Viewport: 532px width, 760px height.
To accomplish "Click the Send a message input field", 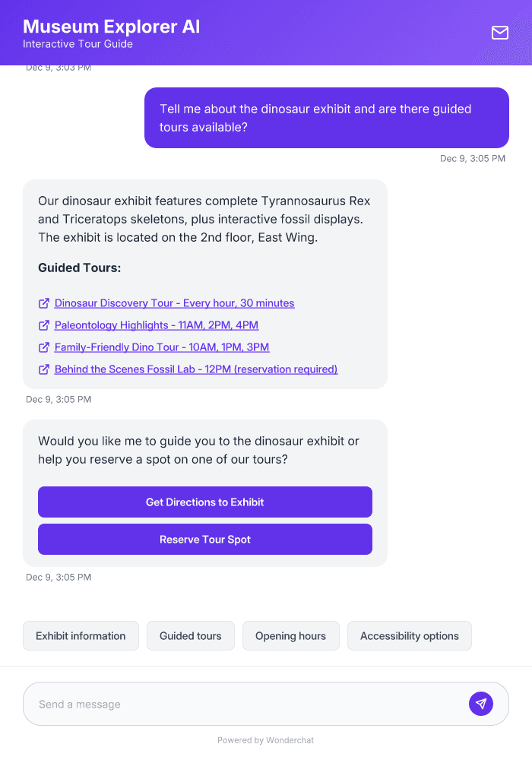I will coord(228,704).
